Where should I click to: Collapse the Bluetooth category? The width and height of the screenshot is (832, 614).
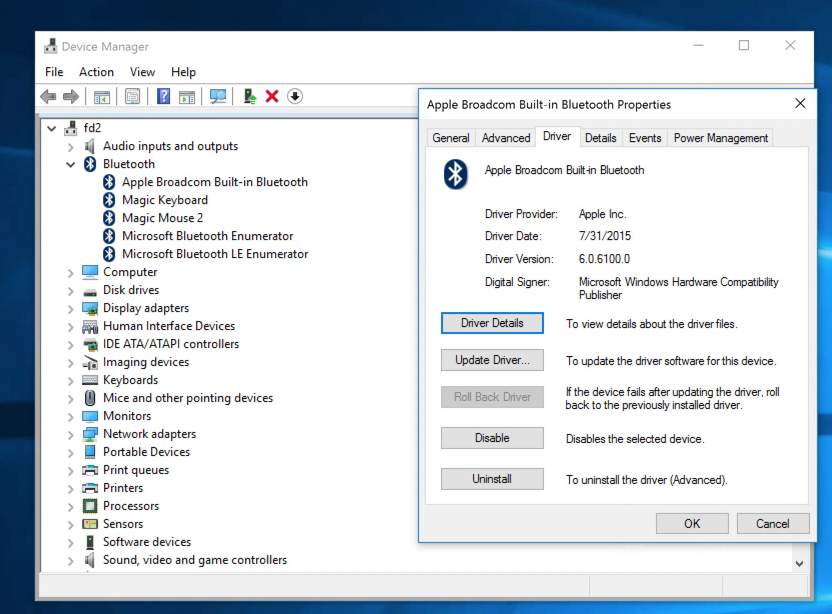point(71,165)
